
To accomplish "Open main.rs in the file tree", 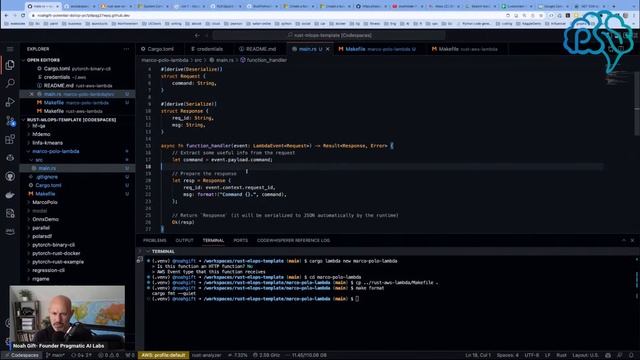I will (x=78, y=168).
